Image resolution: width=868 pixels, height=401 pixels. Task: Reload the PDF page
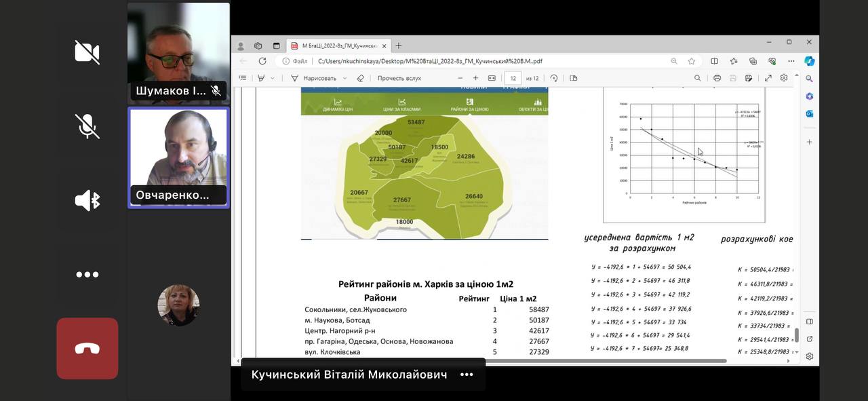coord(262,61)
